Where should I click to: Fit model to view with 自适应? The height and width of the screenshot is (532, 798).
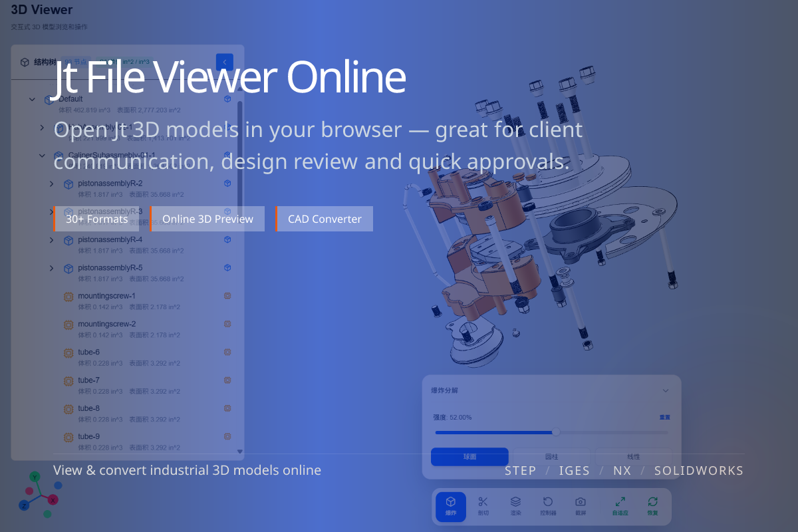click(x=620, y=506)
